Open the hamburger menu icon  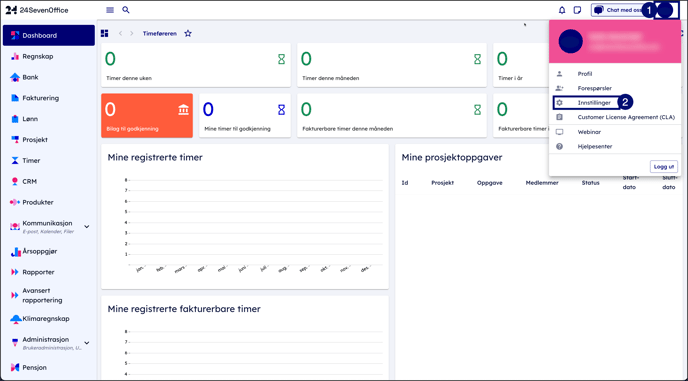pyautogui.click(x=110, y=10)
